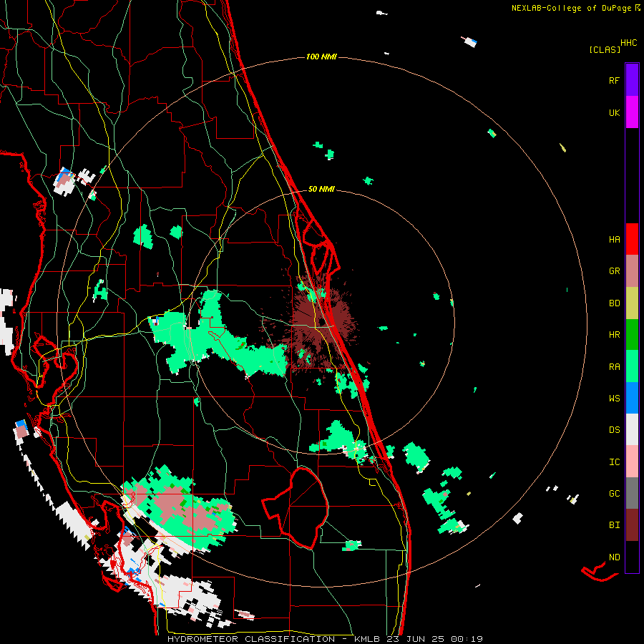The height and width of the screenshot is (644, 644).
Task: Click the WS legend label
Action: (x=614, y=399)
